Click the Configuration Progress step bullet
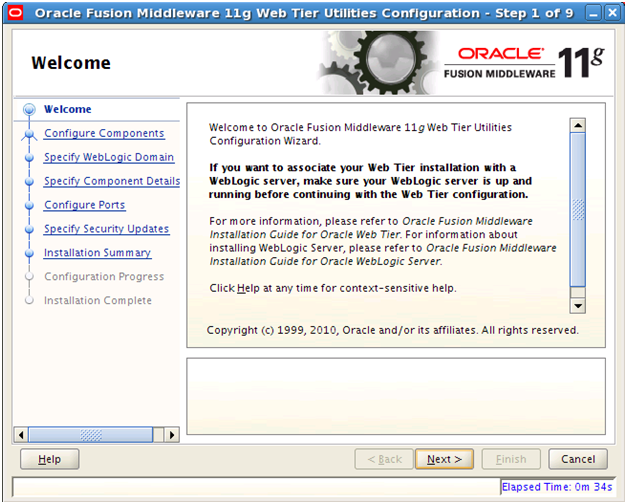The image size is (627, 504). click(x=29, y=277)
